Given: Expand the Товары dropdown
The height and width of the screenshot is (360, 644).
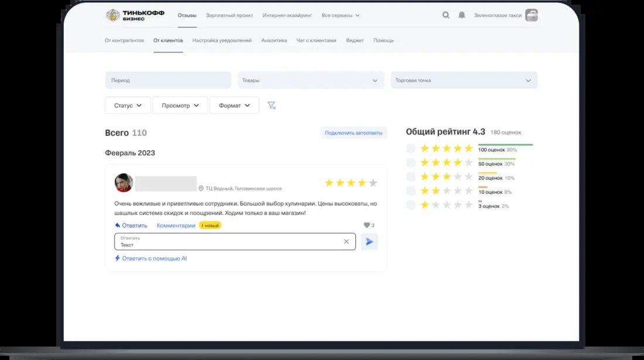Looking at the screenshot, I should click(310, 80).
